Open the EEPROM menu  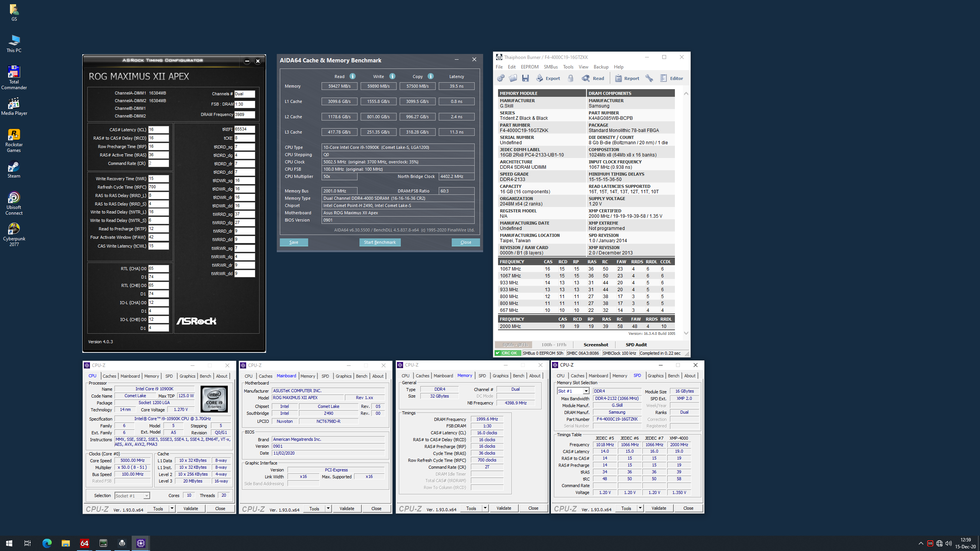coord(529,67)
